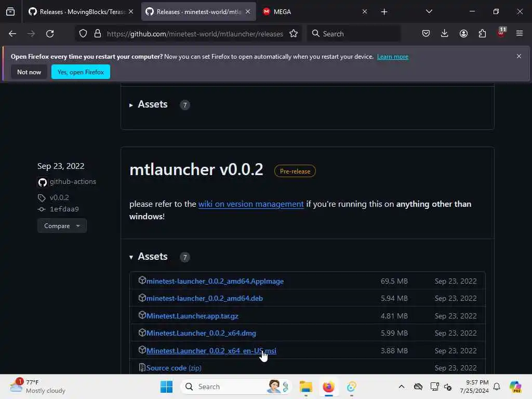Decline with Not now button
532x399 pixels.
[x=29, y=72]
